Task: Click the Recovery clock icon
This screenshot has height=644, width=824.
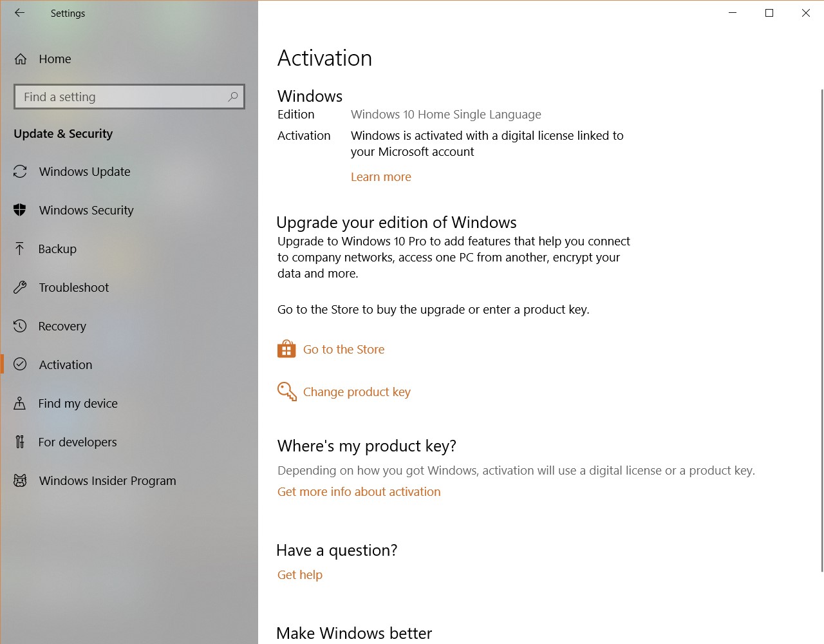Action: (20, 326)
